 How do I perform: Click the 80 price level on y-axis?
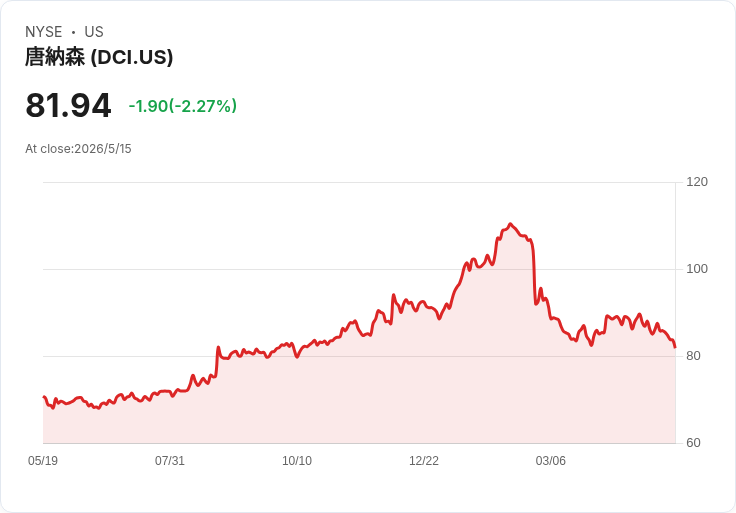(x=693, y=356)
